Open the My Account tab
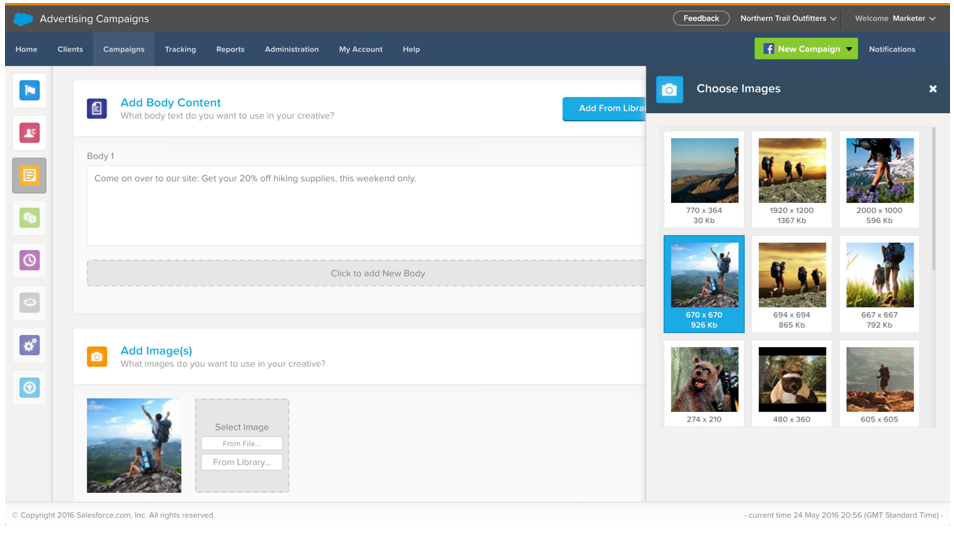Screen dimensions: 954x549 [361, 49]
